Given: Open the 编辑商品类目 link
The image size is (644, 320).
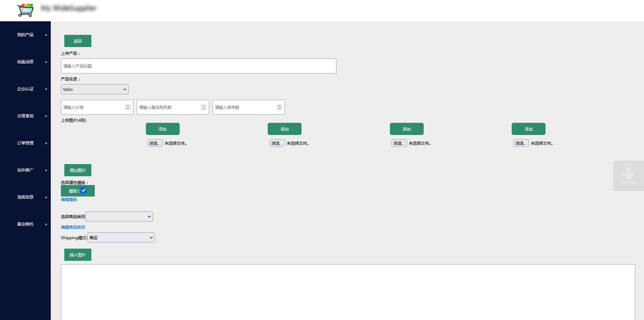Looking at the screenshot, I should [x=73, y=227].
